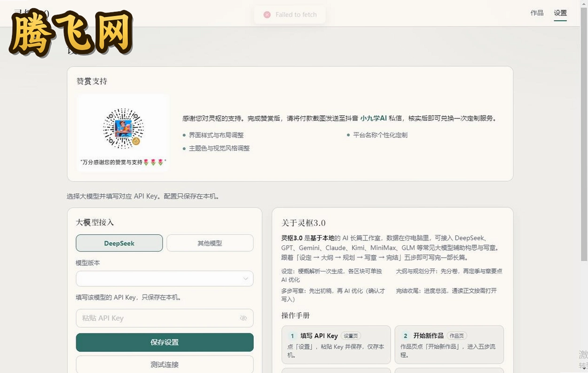
Task: Click the 设置页 tag badge
Action: pos(351,336)
